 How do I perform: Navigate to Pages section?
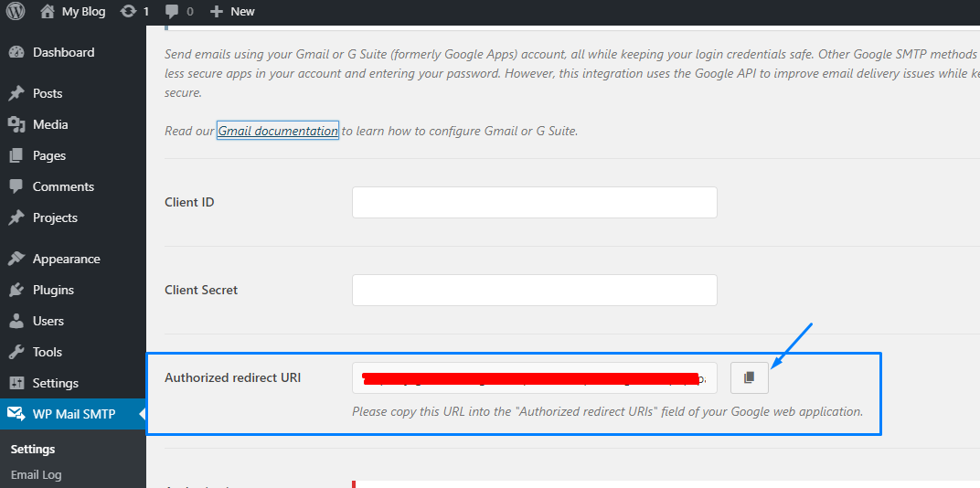[x=49, y=155]
